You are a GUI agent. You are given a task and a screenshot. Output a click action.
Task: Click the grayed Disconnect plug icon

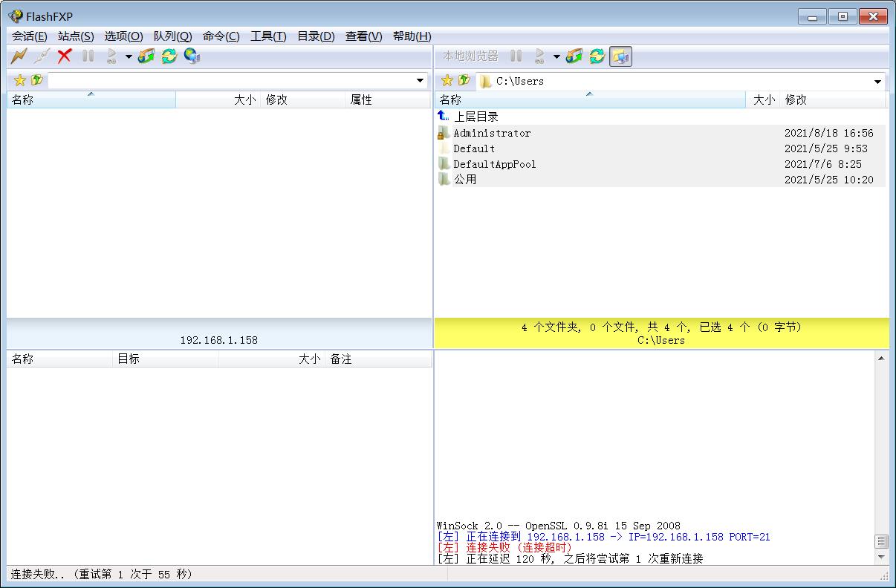42,56
